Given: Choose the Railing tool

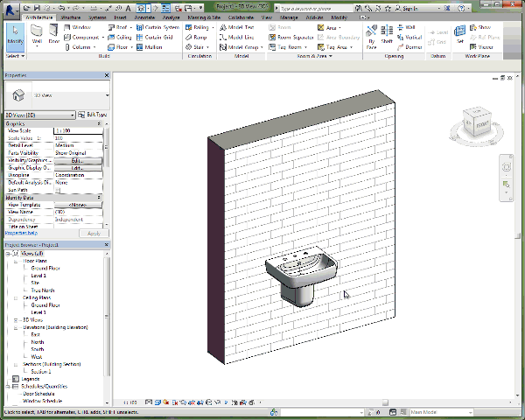Looking at the screenshot, I should (x=198, y=27).
